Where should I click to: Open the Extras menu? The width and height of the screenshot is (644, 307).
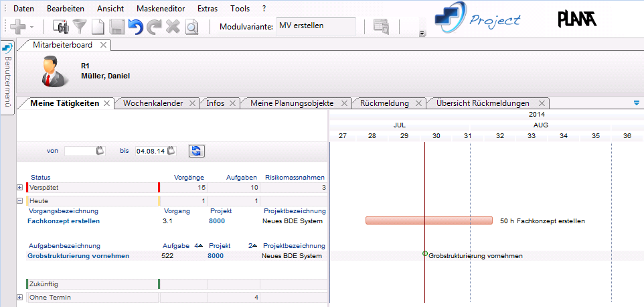(x=208, y=8)
